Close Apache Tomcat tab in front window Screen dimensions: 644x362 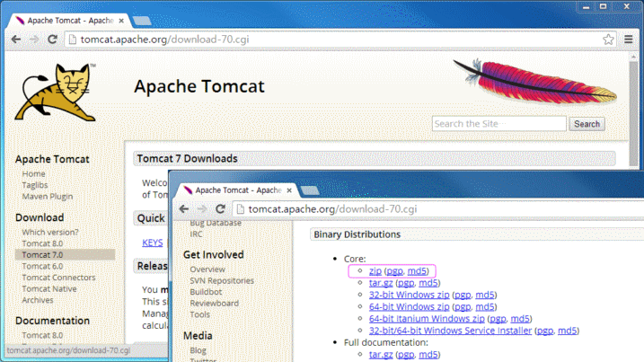coord(289,190)
